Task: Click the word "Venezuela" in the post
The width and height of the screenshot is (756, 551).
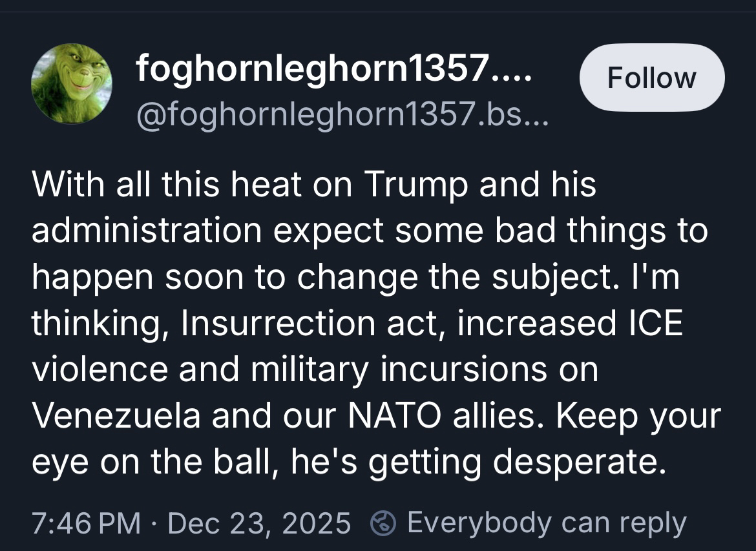Action: coord(116,417)
